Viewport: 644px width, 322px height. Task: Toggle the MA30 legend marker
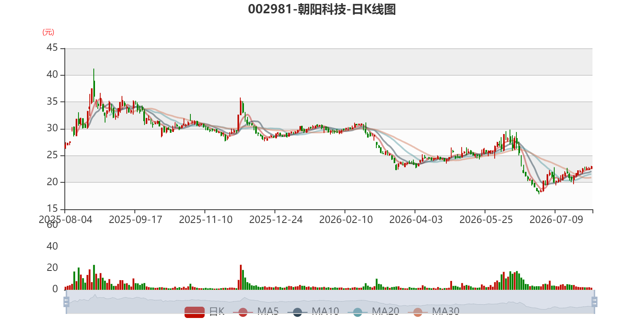(x=418, y=312)
